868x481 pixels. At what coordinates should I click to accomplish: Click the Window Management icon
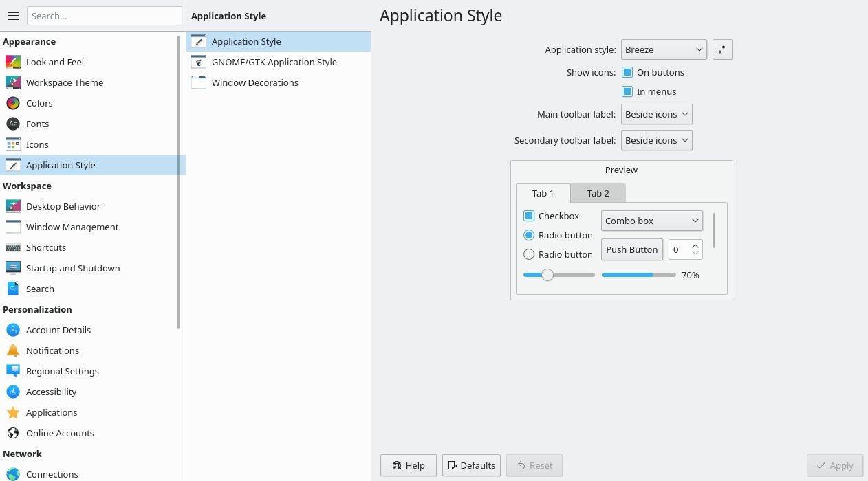[x=13, y=227]
